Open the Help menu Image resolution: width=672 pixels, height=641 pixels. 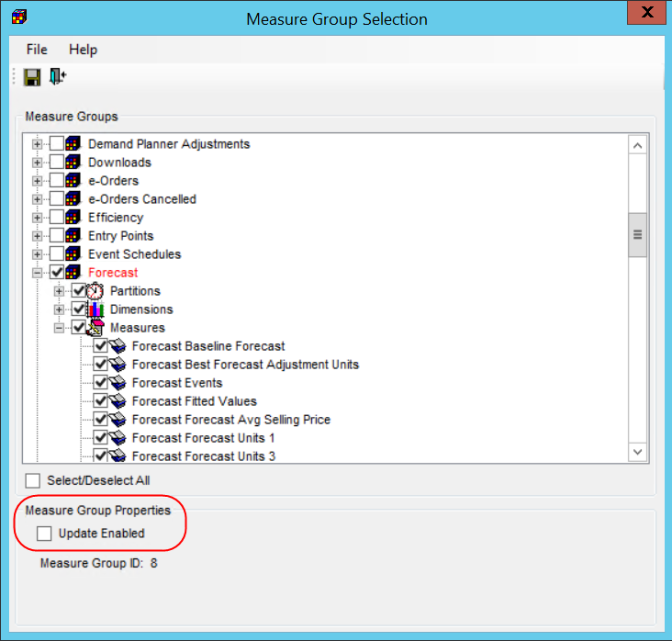[83, 50]
